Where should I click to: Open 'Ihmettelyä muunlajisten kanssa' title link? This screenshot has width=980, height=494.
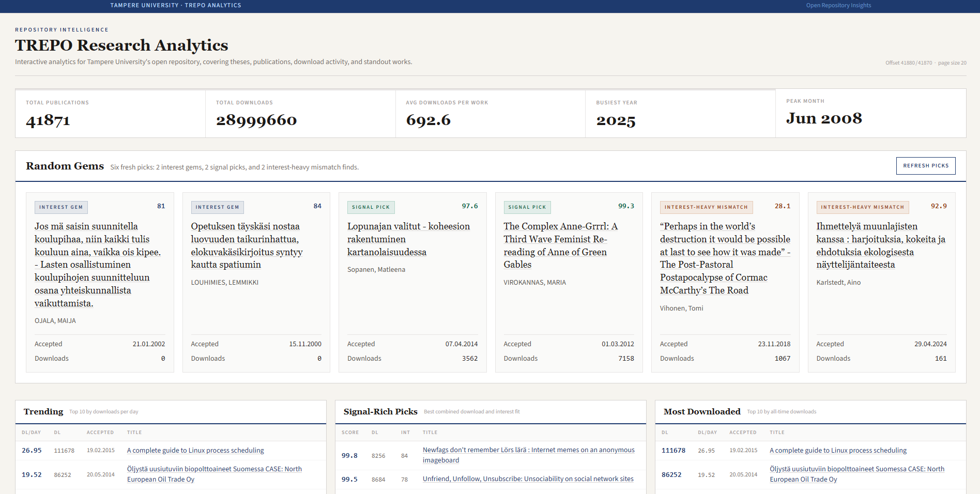(881, 245)
